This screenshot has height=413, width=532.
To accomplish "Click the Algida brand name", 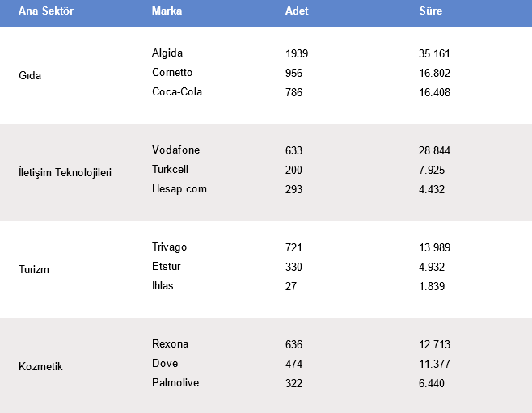I will pos(167,53).
